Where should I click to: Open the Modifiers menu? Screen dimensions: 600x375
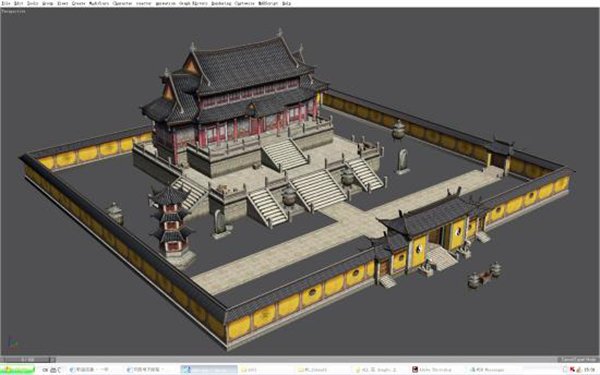[99, 3]
